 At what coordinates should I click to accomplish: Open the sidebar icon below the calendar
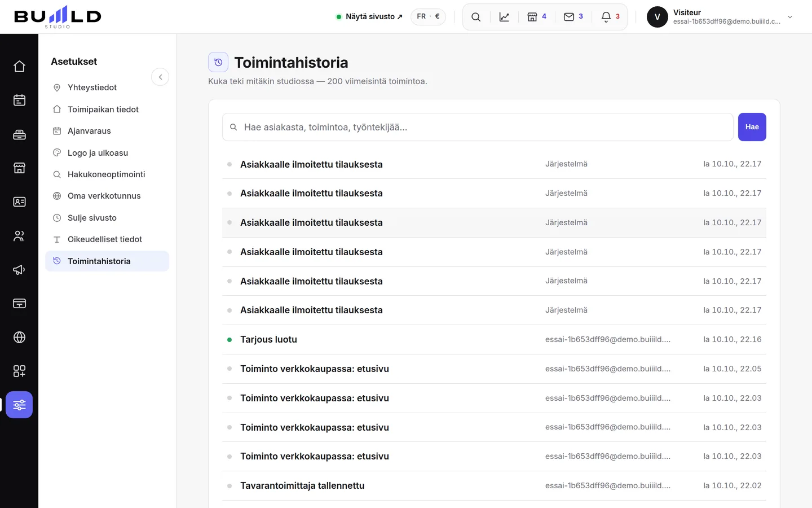coord(19,134)
